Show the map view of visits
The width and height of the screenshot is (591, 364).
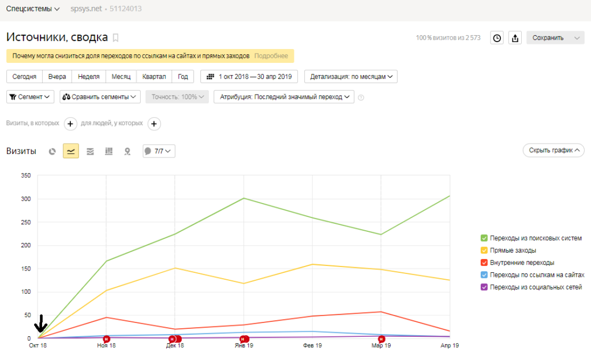(x=128, y=151)
